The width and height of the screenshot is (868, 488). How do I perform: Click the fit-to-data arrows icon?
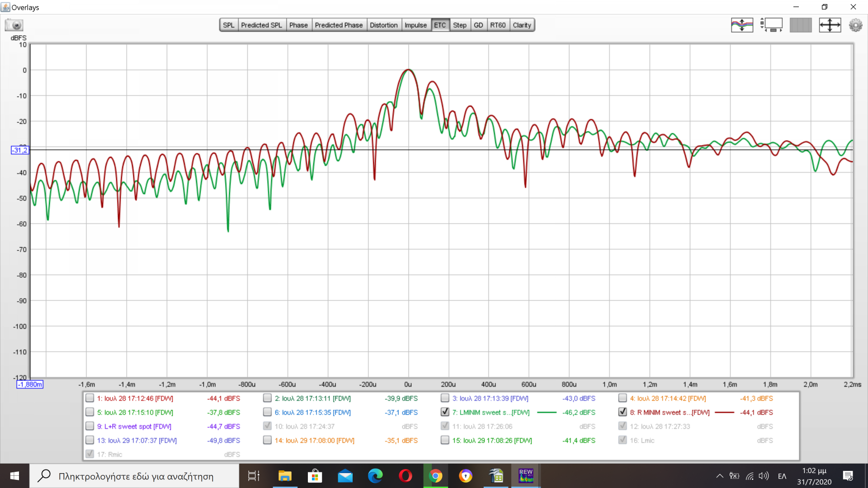click(x=830, y=25)
